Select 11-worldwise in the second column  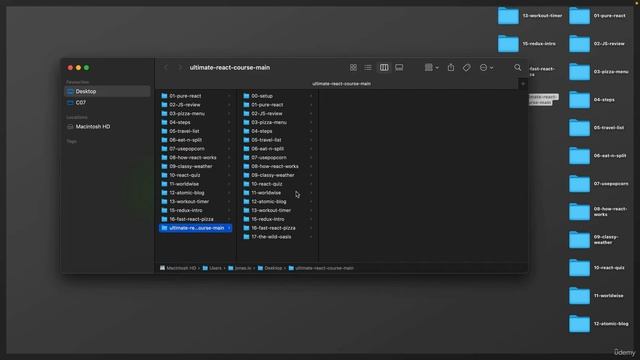click(278, 193)
